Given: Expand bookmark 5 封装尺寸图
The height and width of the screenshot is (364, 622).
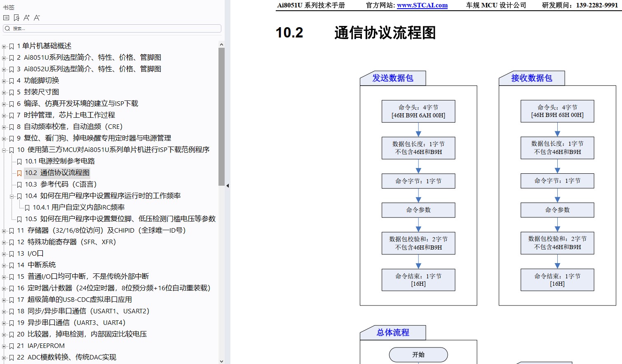Looking at the screenshot, I should point(4,93).
